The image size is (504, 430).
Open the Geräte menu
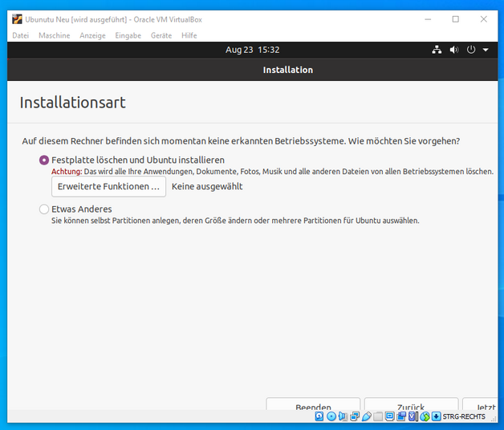[x=161, y=35]
